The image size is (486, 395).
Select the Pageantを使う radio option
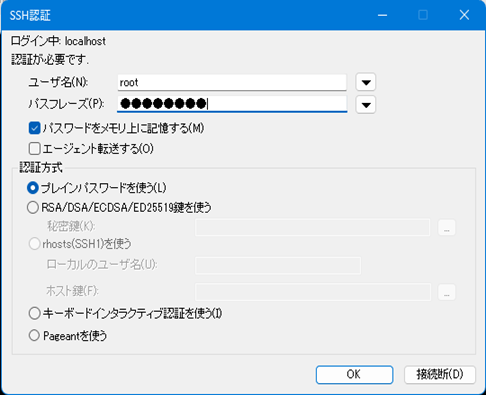[x=34, y=335]
